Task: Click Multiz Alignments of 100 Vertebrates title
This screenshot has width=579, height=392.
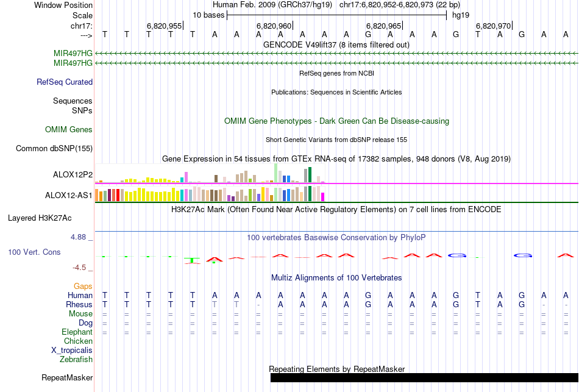Action: coord(336,278)
